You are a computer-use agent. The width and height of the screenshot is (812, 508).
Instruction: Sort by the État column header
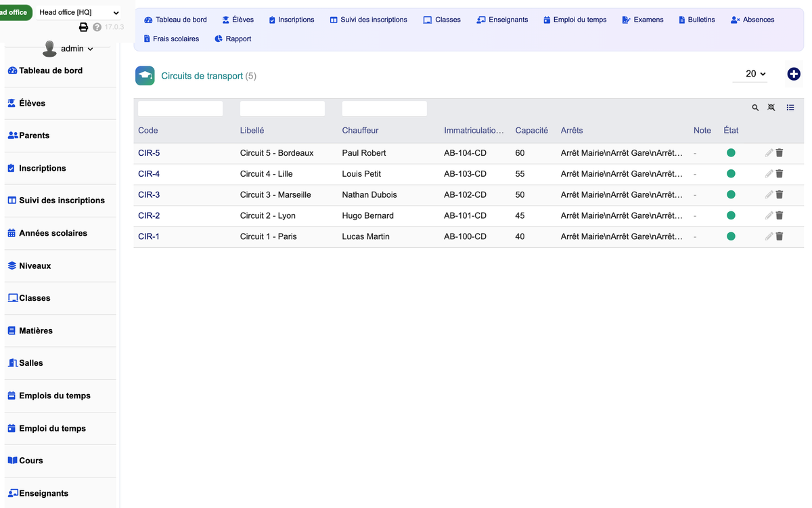[731, 131]
